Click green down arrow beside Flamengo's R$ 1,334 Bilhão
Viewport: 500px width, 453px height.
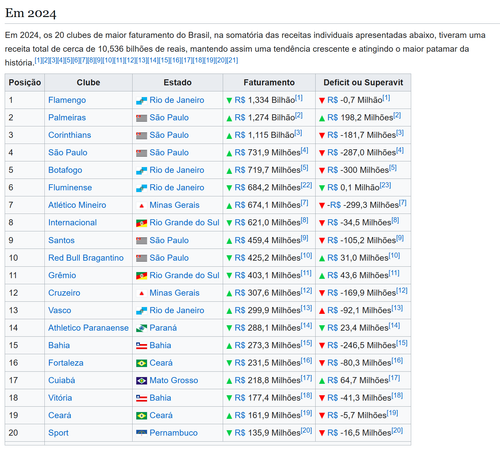pos(229,100)
